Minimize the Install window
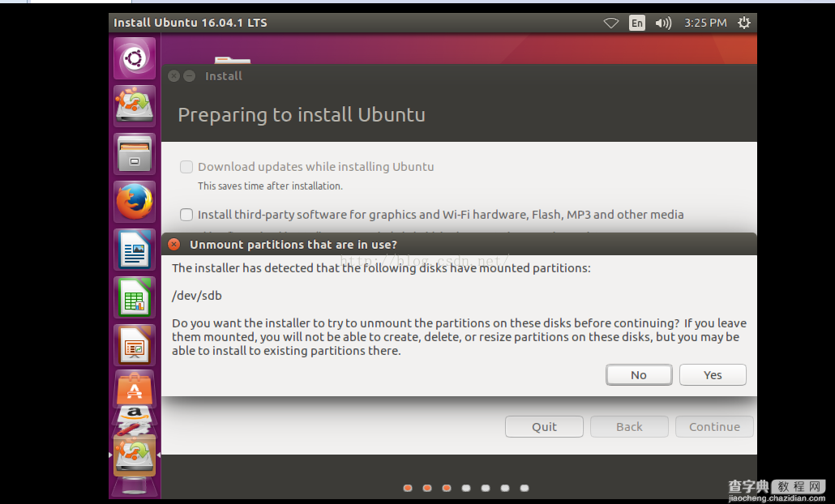The image size is (835, 504). pos(189,76)
